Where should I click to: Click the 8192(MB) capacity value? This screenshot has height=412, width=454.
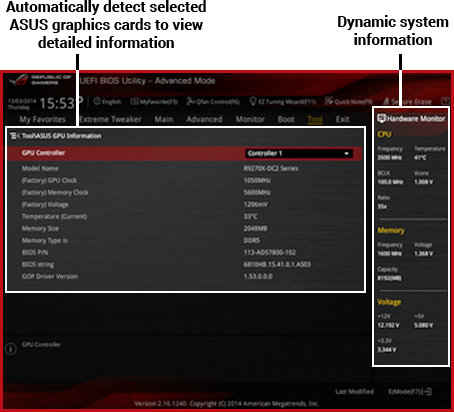[x=389, y=278]
